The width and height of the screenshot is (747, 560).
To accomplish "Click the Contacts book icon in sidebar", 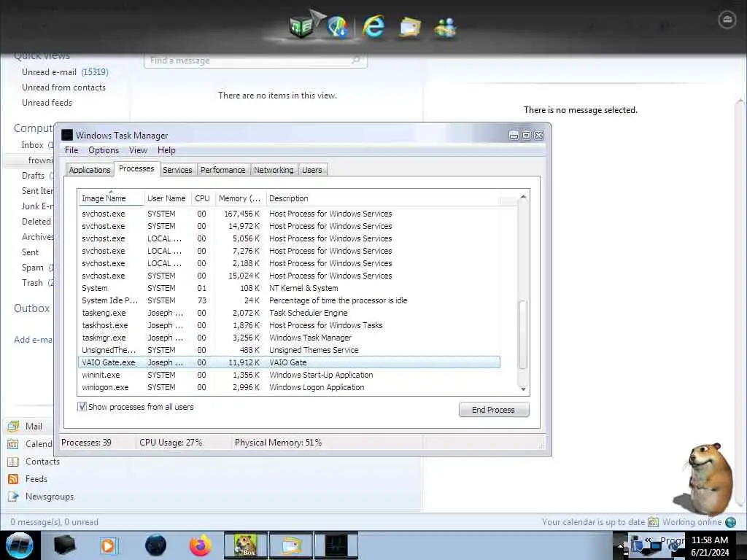I will (13, 462).
